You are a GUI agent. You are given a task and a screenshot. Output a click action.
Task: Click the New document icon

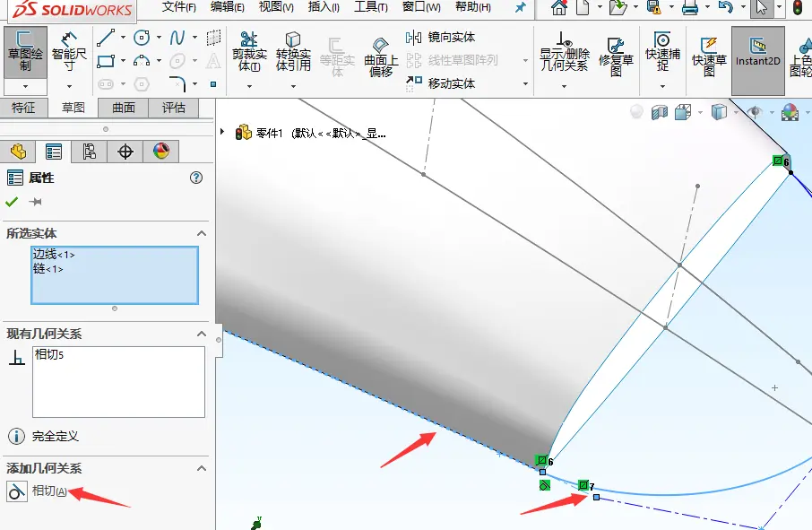583,8
